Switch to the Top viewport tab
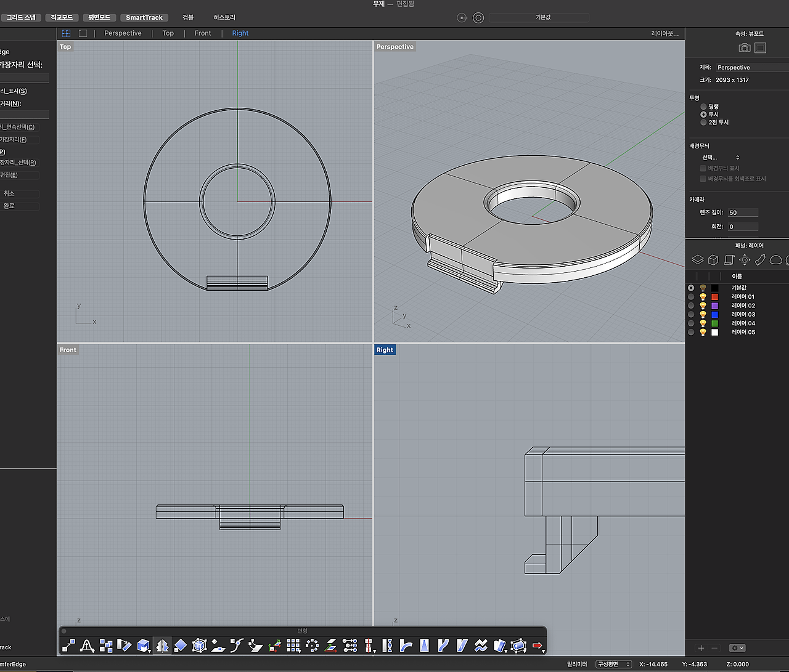Image resolution: width=789 pixels, height=672 pixels. [x=168, y=33]
